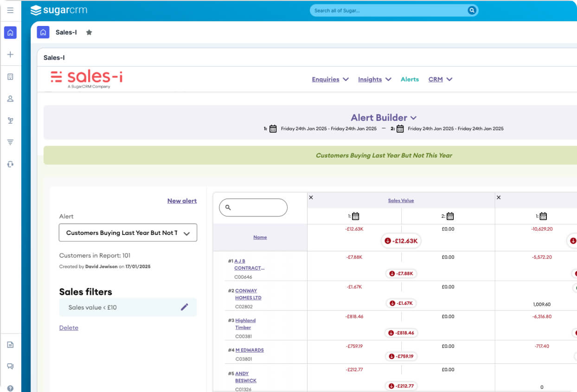The image size is (577, 392).
Task: Click the -£12.63K total variance badge
Action: point(401,241)
